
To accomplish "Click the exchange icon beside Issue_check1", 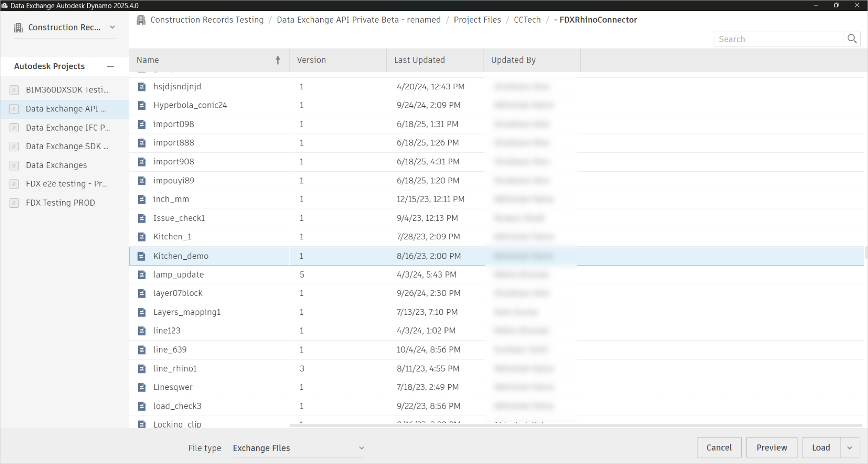I will (x=141, y=219).
